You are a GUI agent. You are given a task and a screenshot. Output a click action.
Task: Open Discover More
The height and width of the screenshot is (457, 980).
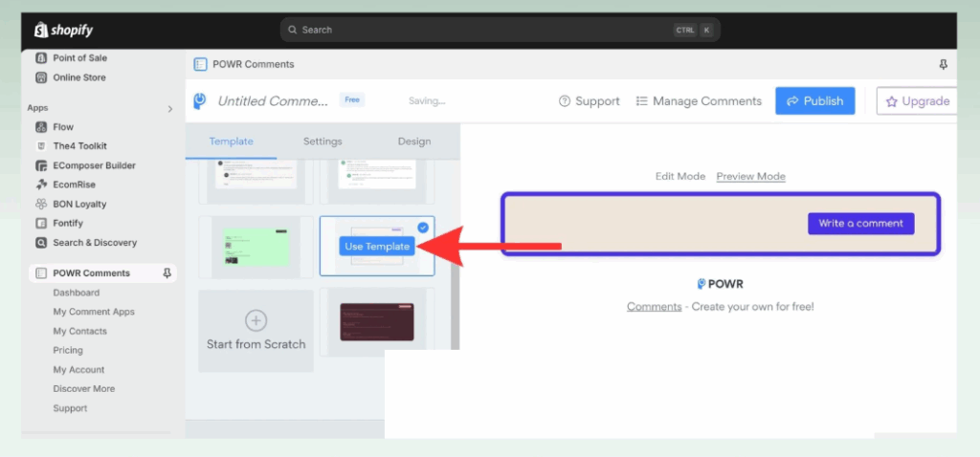click(x=84, y=388)
